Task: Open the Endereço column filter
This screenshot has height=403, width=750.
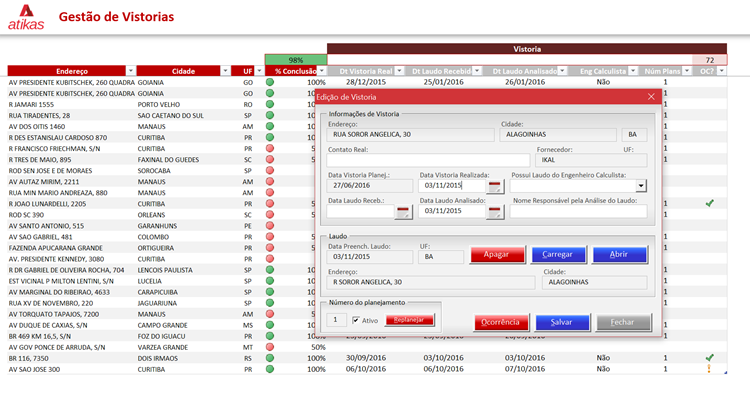Action: (131, 71)
